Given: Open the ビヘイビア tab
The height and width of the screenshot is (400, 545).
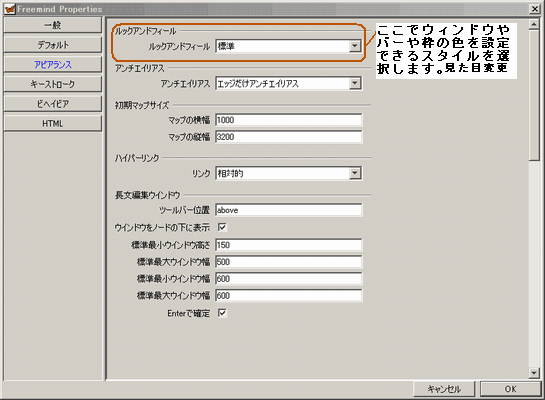Looking at the screenshot, I should 52,104.
